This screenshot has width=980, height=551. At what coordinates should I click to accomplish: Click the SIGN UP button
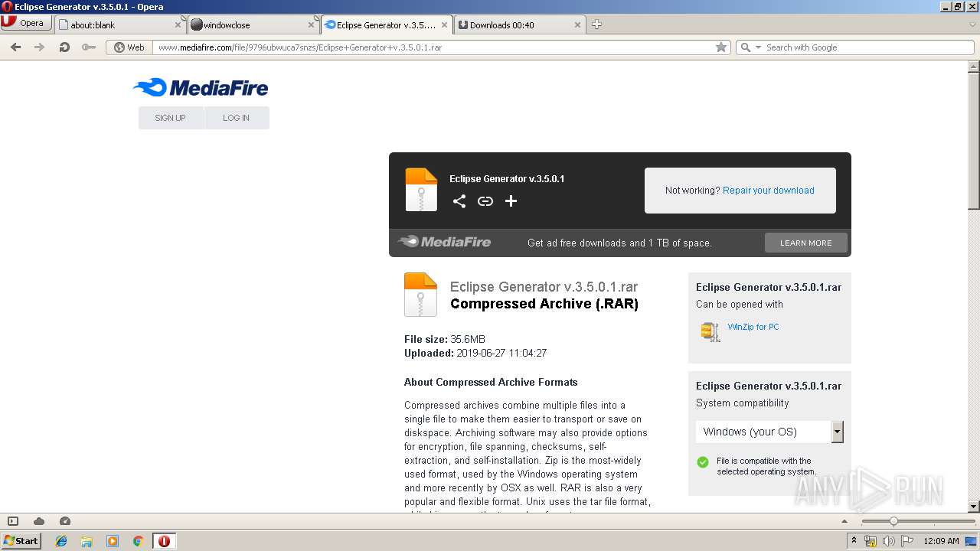click(x=171, y=118)
